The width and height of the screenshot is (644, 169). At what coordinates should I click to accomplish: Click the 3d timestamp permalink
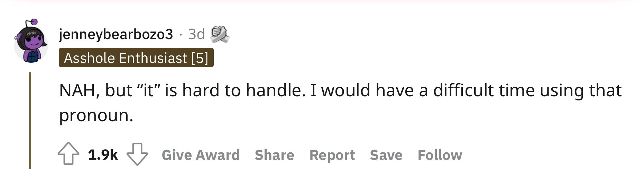pos(196,34)
